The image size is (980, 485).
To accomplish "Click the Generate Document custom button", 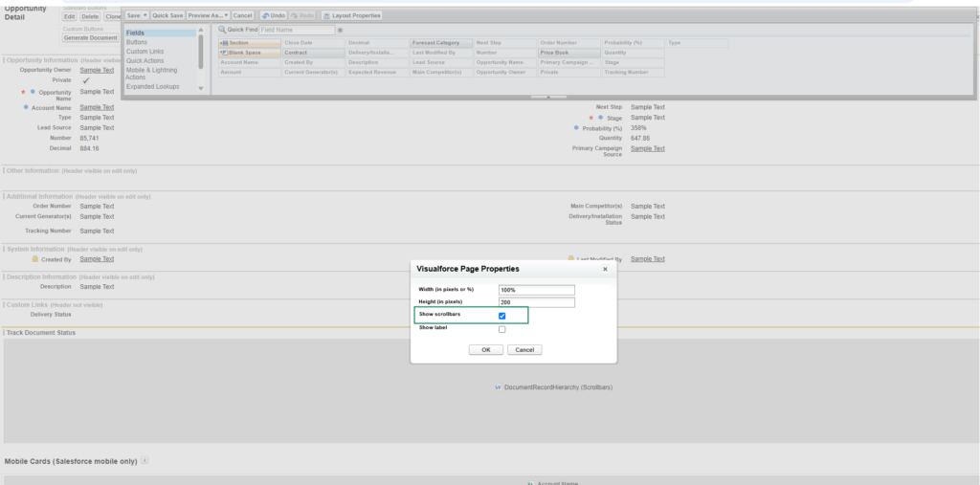I will tap(91, 38).
